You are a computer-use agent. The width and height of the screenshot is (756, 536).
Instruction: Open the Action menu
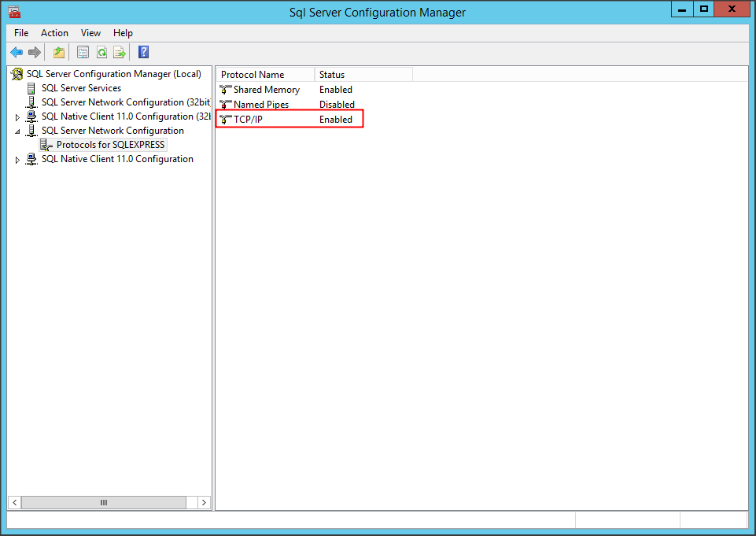[x=54, y=33]
